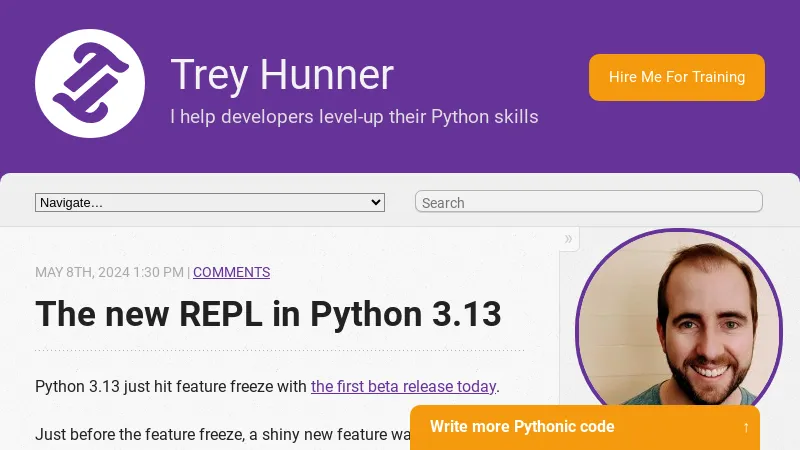Click the post date May 8th, 2024
This screenshot has width=800, height=450.
click(x=109, y=272)
